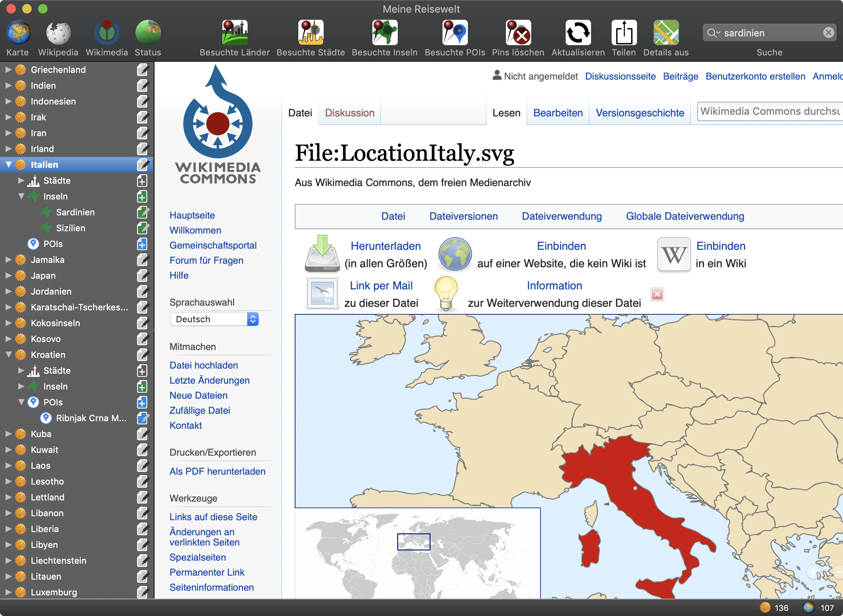Collapse the POIs node under Kroatien

click(21, 402)
